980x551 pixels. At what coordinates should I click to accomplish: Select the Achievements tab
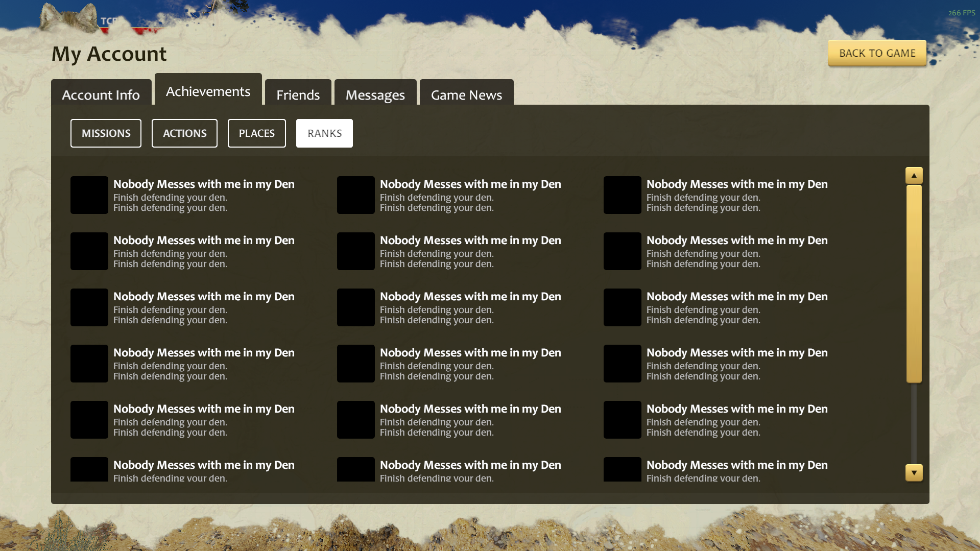point(208,89)
